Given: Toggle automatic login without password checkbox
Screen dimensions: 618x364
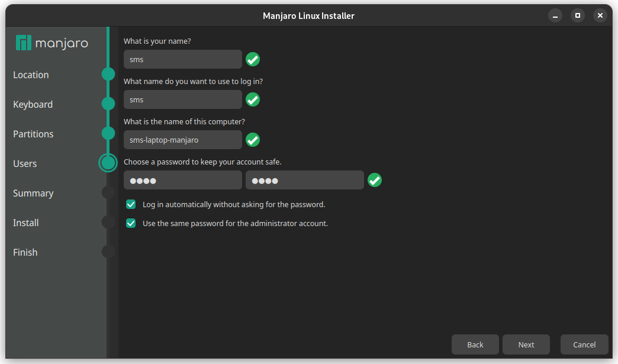Looking at the screenshot, I should pos(131,204).
